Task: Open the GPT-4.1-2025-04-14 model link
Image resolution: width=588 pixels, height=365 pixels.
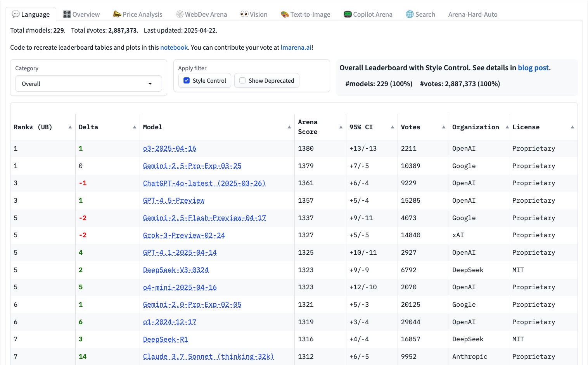Action: pos(180,252)
